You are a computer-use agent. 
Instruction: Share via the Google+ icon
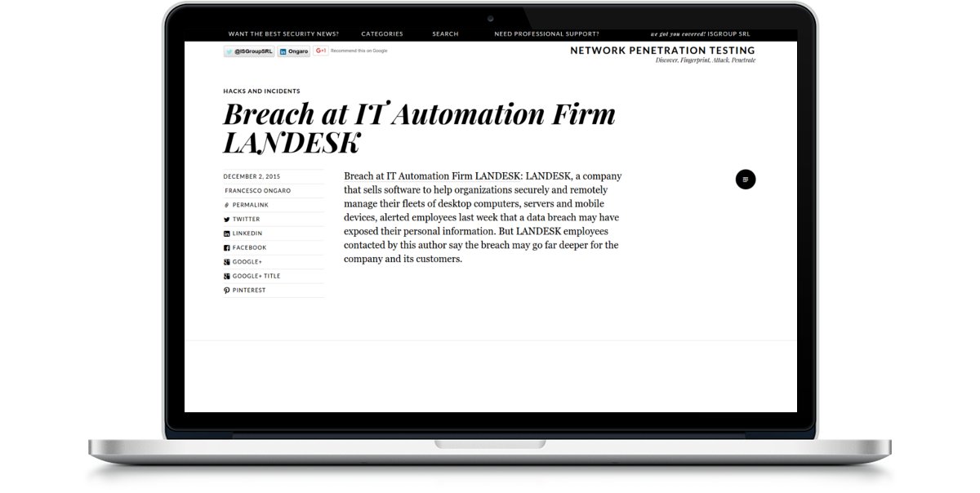click(227, 262)
